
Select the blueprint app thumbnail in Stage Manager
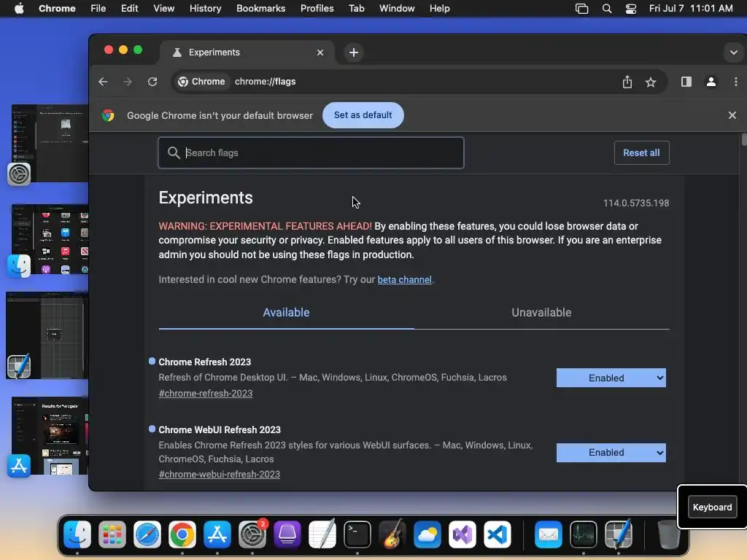(x=47, y=335)
